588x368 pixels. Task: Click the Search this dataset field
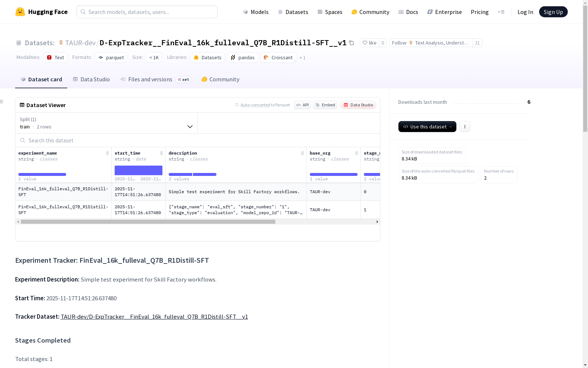tap(198, 140)
